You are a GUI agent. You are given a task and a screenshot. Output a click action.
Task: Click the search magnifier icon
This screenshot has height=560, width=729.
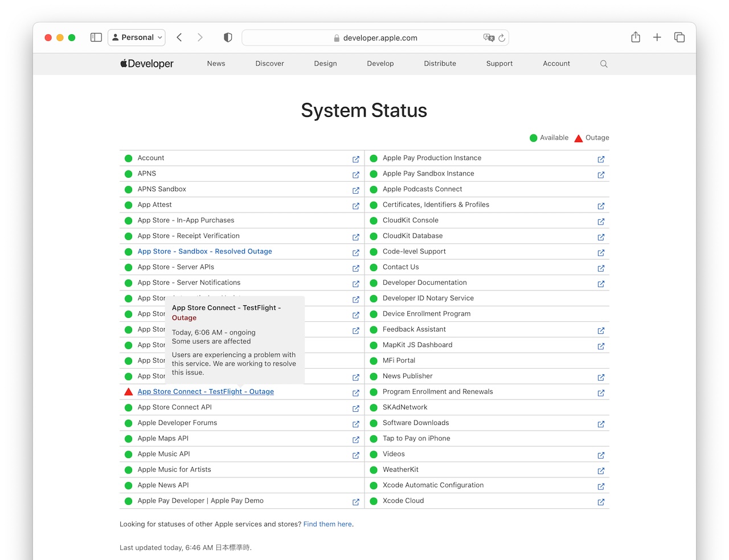coord(604,64)
